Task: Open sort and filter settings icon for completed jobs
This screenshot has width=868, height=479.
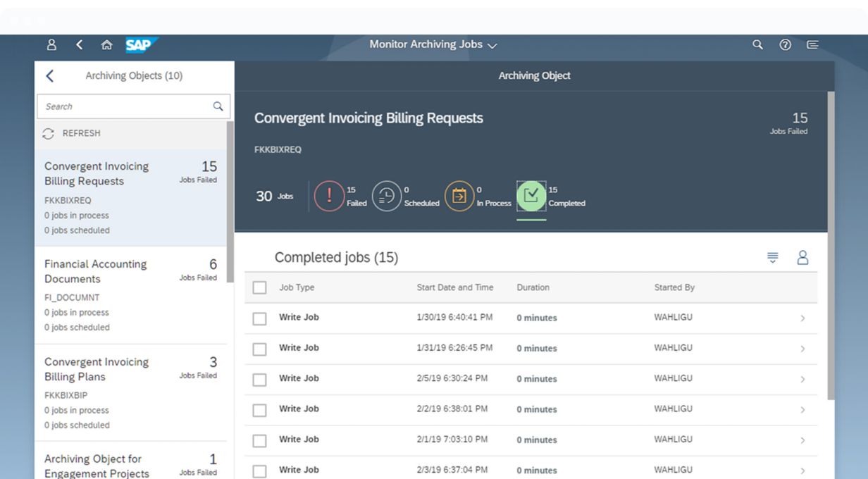Action: pyautogui.click(x=773, y=258)
